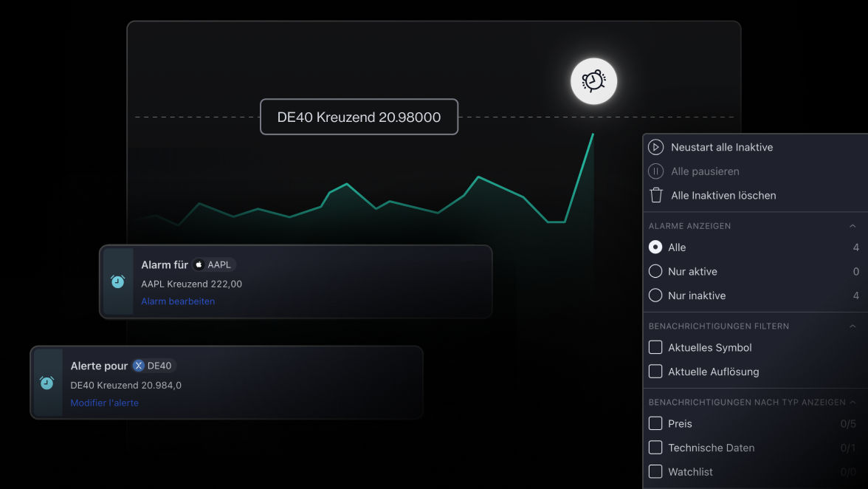This screenshot has width=868, height=489.
Task: Click the text DE40 Kreuzend 20.984,0
Action: [125, 385]
